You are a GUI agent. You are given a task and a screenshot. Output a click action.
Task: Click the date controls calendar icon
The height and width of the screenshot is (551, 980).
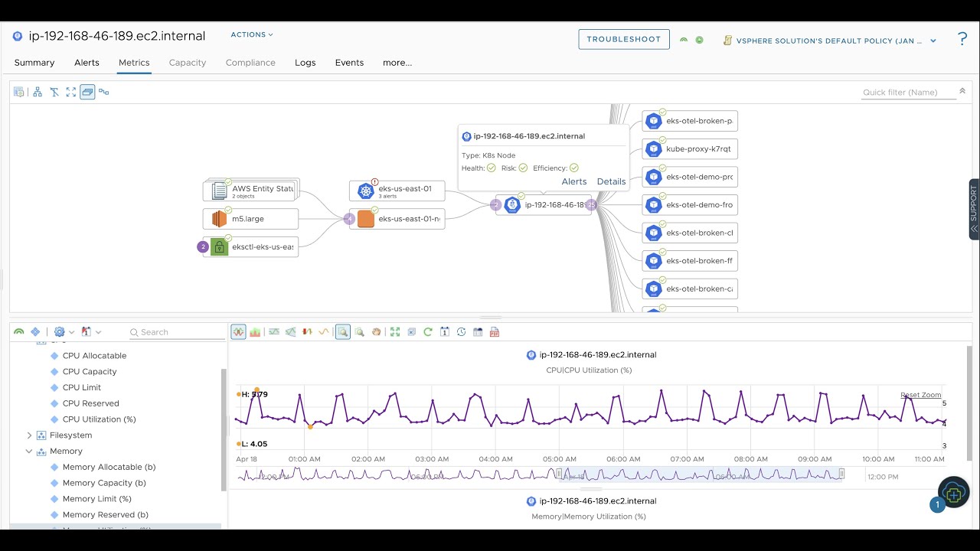pos(445,332)
